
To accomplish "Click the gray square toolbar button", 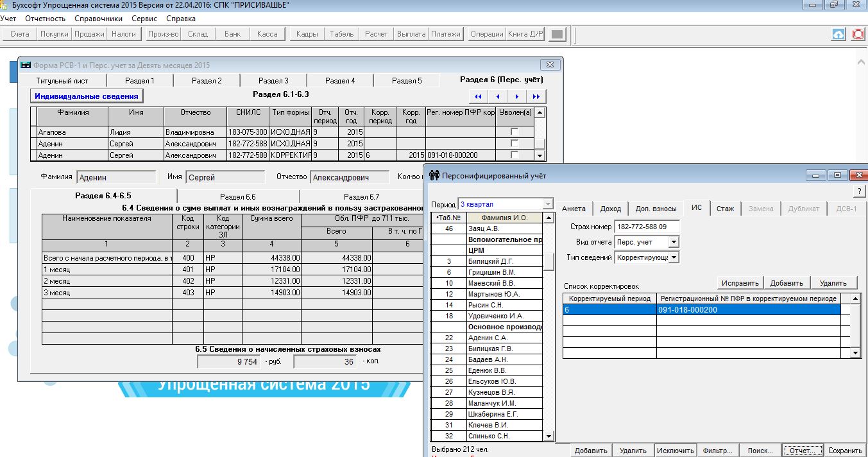I will pos(557,35).
